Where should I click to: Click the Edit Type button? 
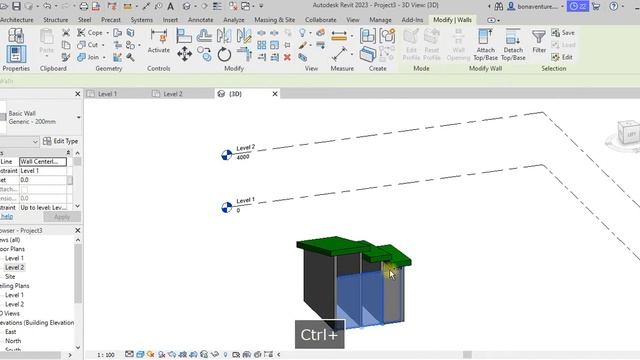[61, 141]
